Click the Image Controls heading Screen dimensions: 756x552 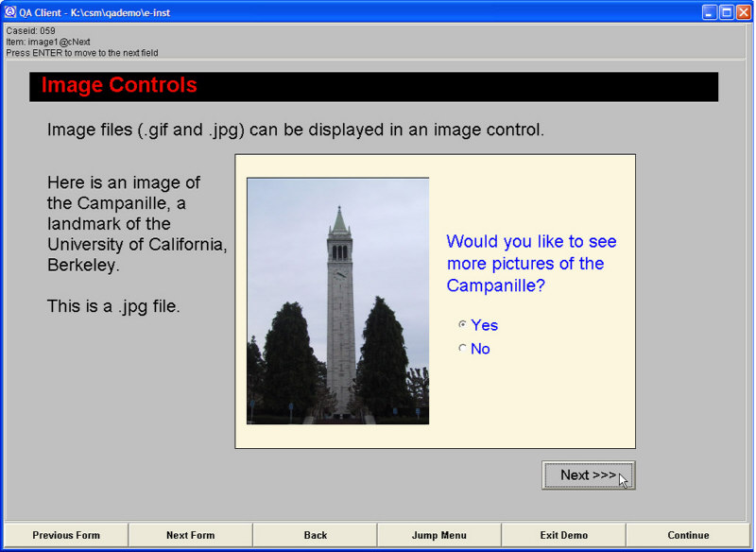pyautogui.click(x=119, y=85)
